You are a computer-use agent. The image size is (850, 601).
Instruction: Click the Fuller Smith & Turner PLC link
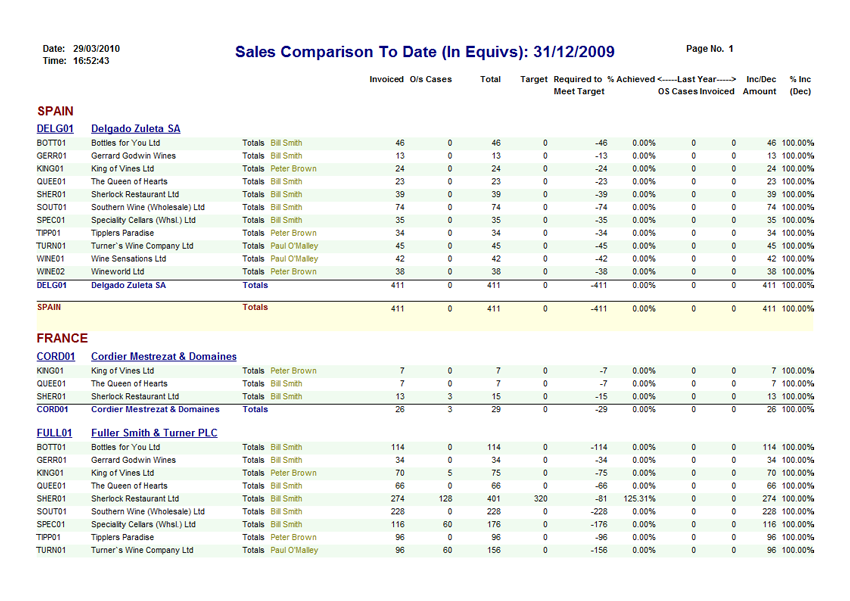click(x=154, y=433)
